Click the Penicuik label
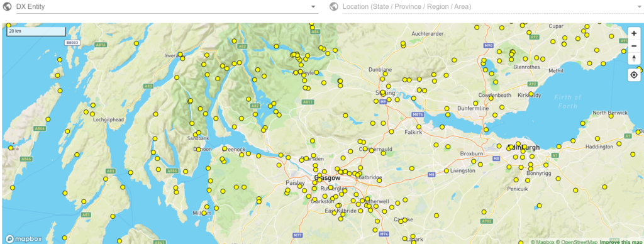Image resolution: width=644 pixels, height=244 pixels. pyautogui.click(x=516, y=189)
